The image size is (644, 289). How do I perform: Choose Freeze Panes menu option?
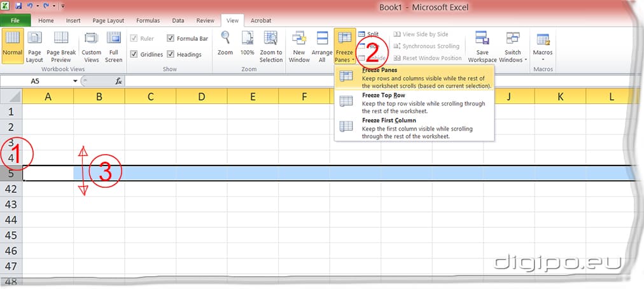point(414,78)
